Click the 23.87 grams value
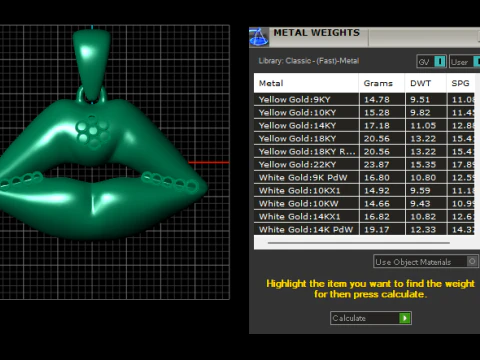The height and width of the screenshot is (360, 480). tap(377, 164)
